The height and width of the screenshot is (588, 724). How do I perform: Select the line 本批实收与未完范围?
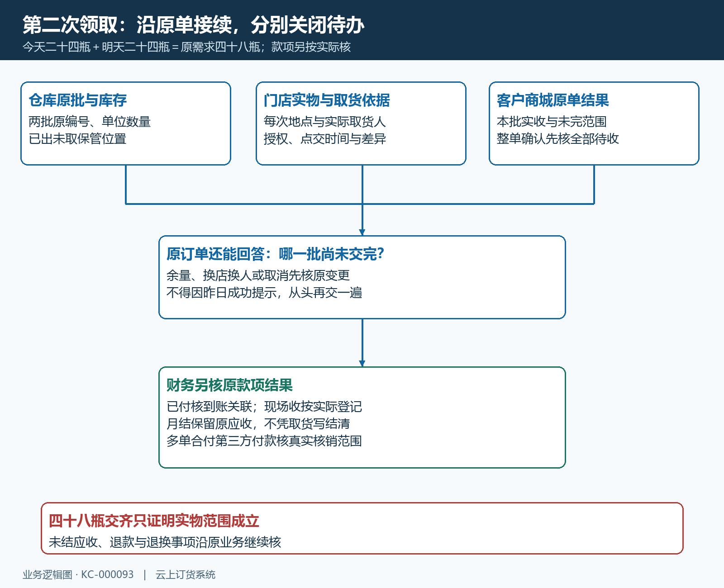click(552, 122)
